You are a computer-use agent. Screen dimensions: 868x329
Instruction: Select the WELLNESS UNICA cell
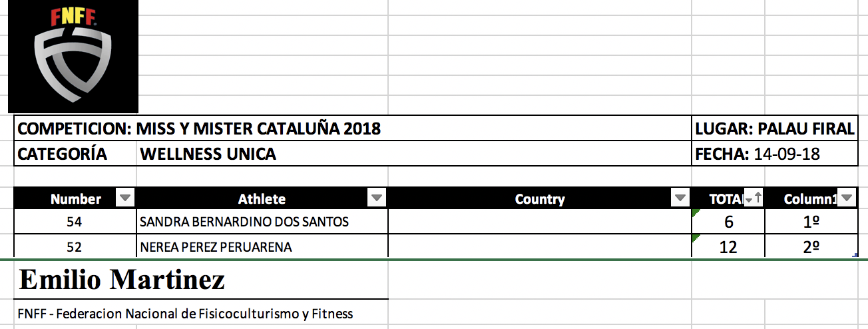[208, 155]
